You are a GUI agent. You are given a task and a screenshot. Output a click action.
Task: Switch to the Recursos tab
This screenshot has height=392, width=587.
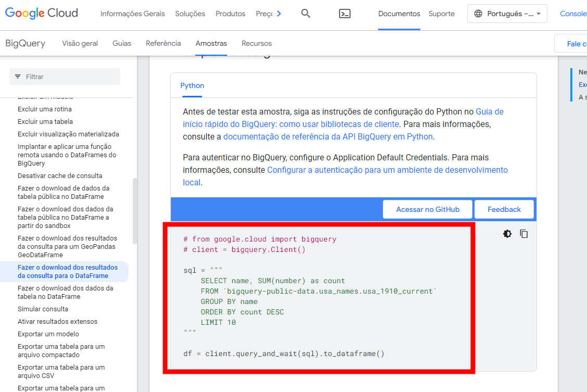point(256,43)
